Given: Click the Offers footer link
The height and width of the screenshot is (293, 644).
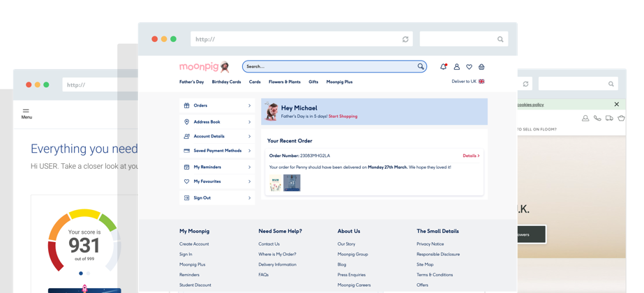Looking at the screenshot, I should click(422, 285).
